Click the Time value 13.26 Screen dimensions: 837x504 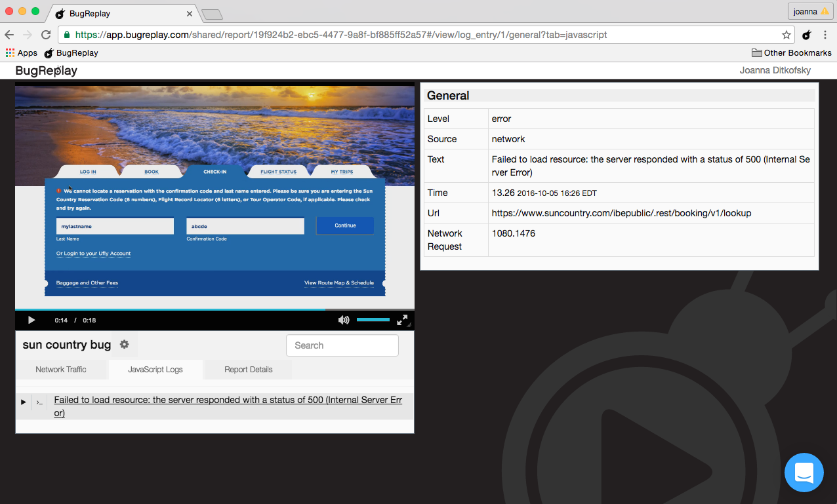502,193
